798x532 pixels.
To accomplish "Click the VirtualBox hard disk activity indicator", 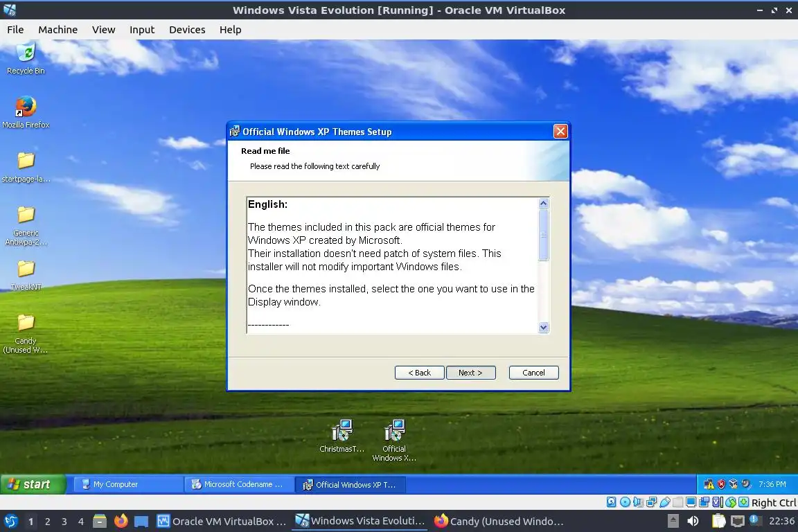I will coord(612,502).
